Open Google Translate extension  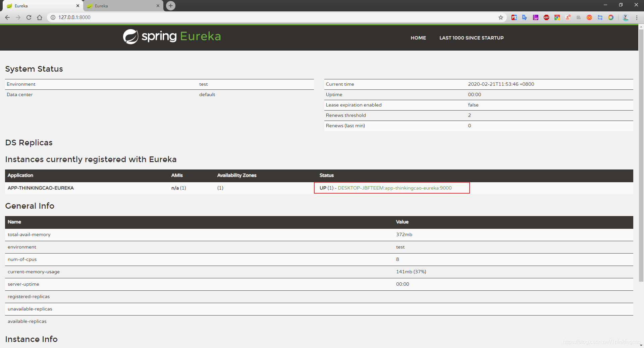coord(525,17)
